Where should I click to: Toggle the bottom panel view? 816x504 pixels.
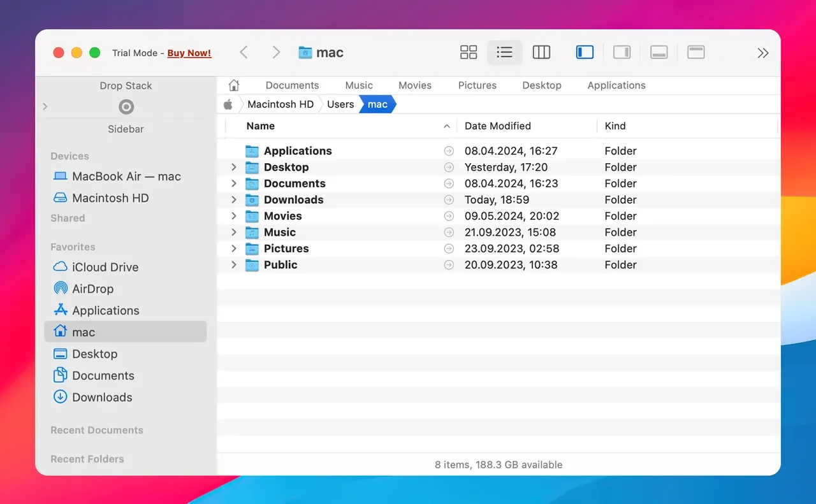coord(659,52)
